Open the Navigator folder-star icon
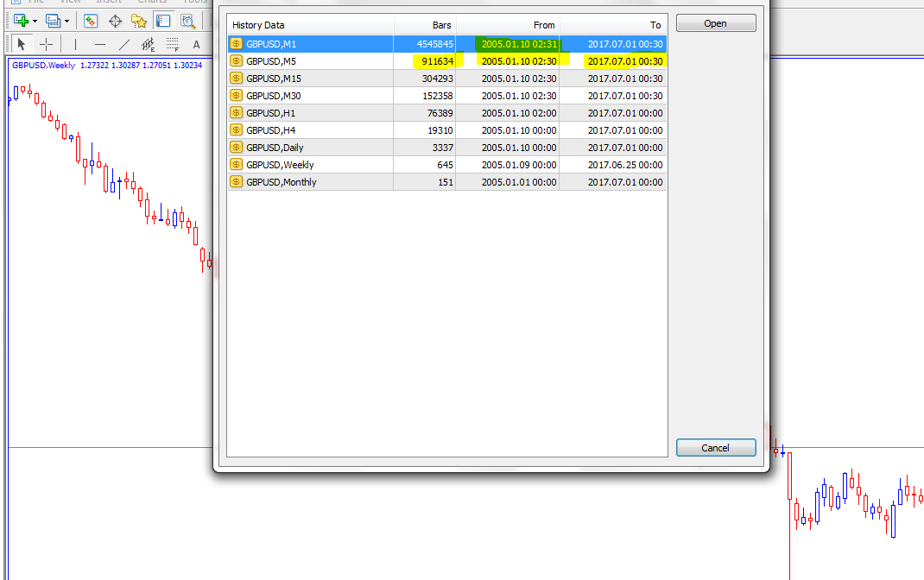Image resolution: width=924 pixels, height=580 pixels. pyautogui.click(x=139, y=21)
